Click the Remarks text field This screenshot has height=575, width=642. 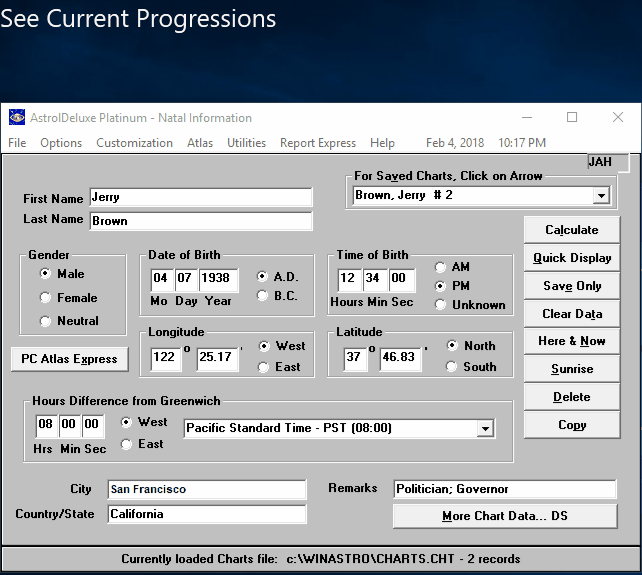(x=504, y=489)
